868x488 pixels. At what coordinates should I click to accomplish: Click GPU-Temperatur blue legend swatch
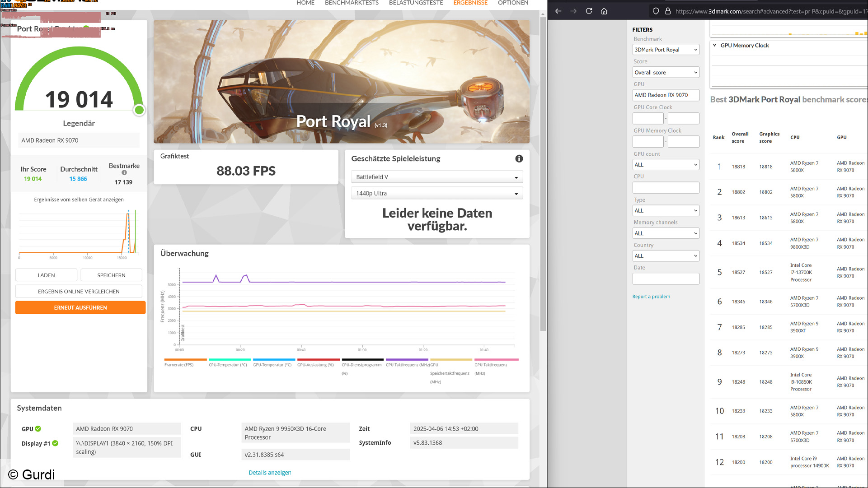point(274,360)
